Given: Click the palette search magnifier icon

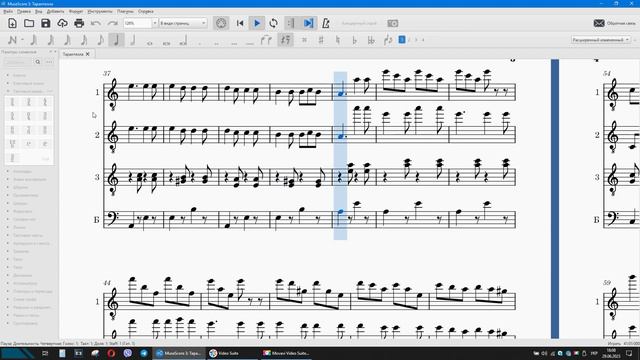Looking at the screenshot, I should tap(38, 62).
